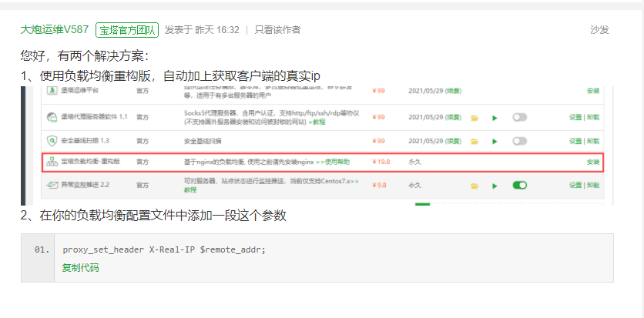Click the 安全基线扫描 1.3 shield icon
The image size is (644, 318).
52,141
